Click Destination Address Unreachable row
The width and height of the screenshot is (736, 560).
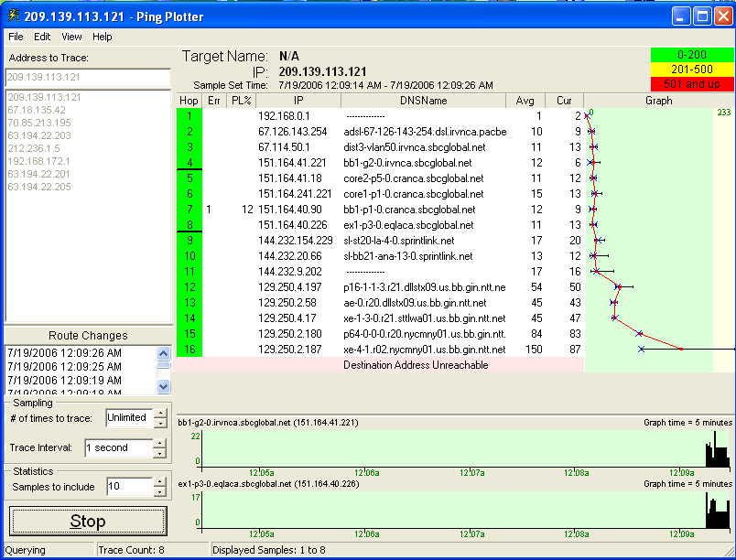pos(380,365)
